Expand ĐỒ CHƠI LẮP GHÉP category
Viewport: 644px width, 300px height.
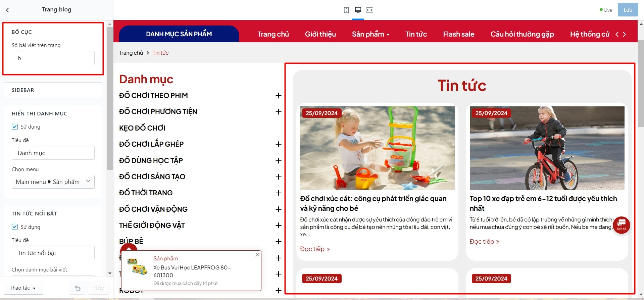click(278, 144)
